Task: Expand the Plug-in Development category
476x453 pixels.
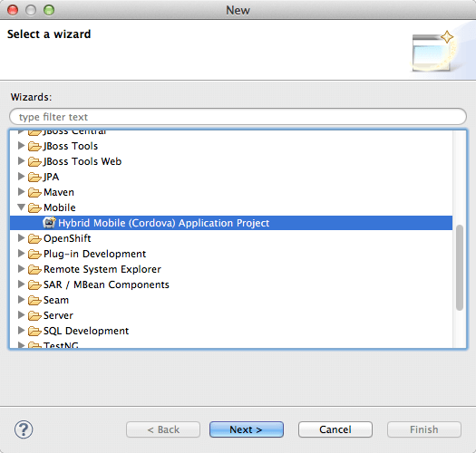Action: (21, 254)
